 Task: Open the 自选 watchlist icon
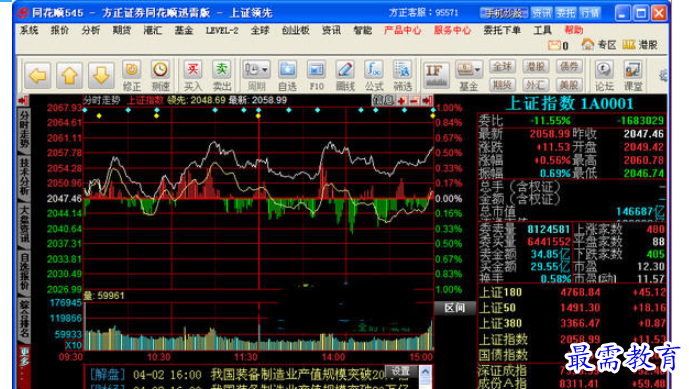[x=287, y=76]
